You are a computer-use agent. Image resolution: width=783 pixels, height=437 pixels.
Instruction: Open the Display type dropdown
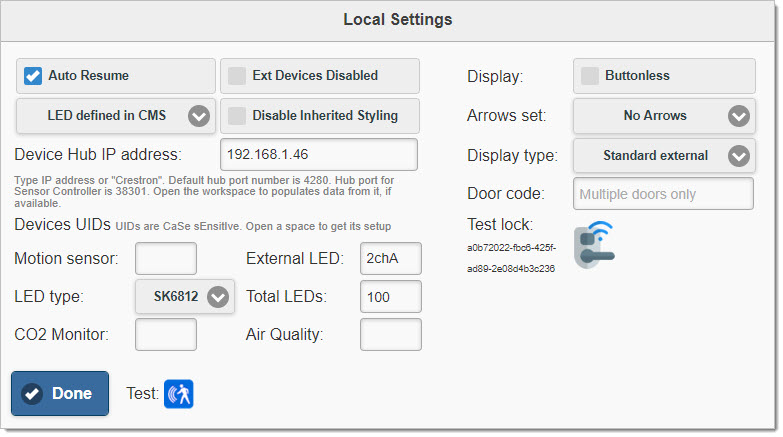[664, 156]
